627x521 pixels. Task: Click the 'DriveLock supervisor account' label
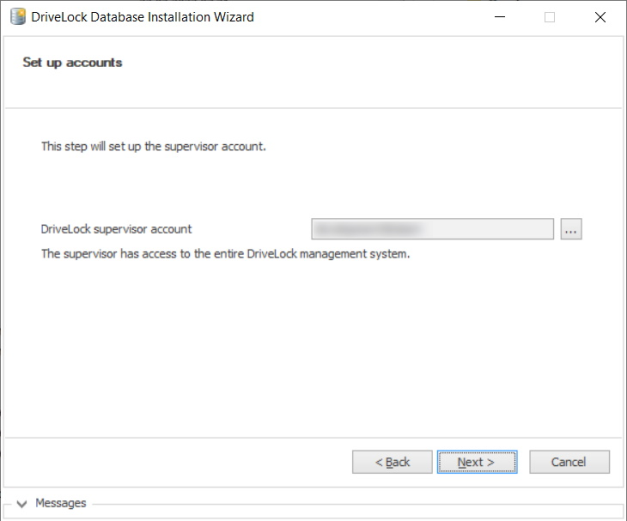point(116,230)
